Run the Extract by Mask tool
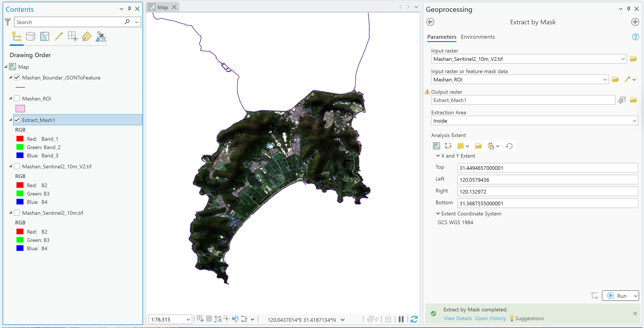Viewport: 644px width, 328px height. click(617, 296)
